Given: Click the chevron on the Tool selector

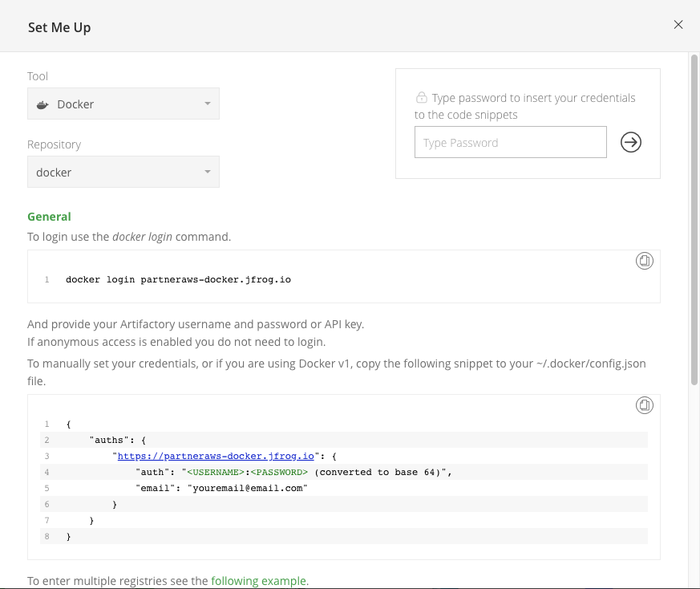Looking at the screenshot, I should (x=207, y=104).
